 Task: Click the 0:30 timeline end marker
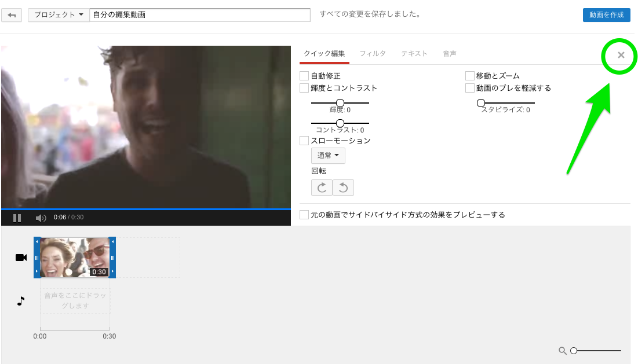110,336
